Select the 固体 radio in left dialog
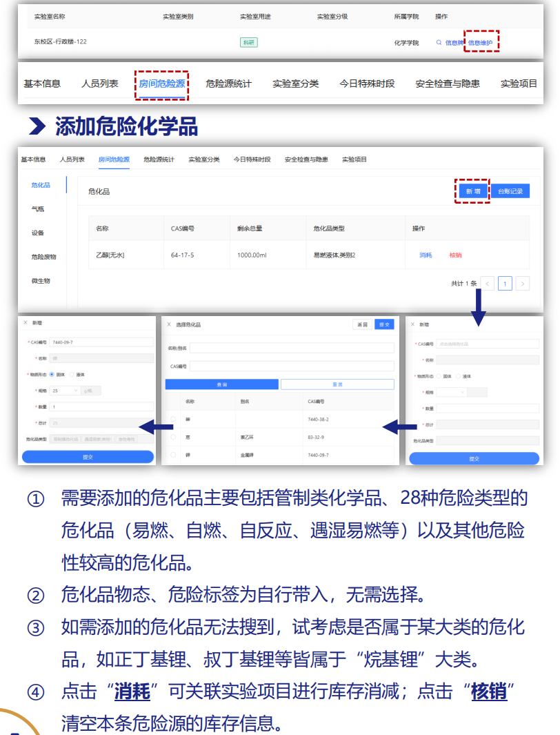This screenshot has width=560, height=735. 52,375
